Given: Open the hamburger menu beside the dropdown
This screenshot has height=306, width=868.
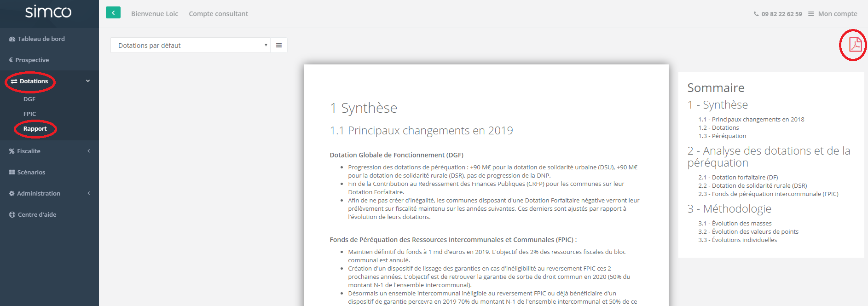Looking at the screenshot, I should coord(279,45).
